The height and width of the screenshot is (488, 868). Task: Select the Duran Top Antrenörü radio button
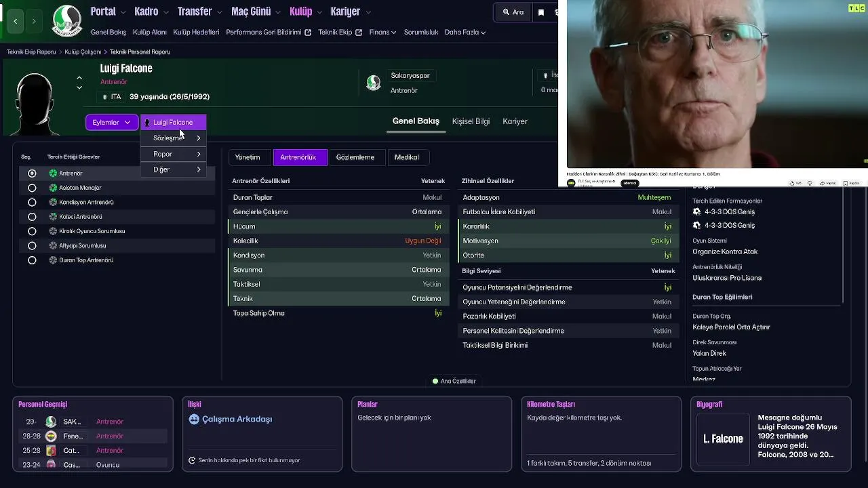click(32, 260)
